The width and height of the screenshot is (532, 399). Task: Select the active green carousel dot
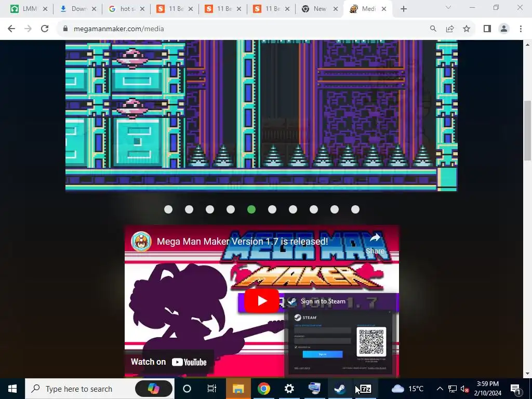click(251, 209)
